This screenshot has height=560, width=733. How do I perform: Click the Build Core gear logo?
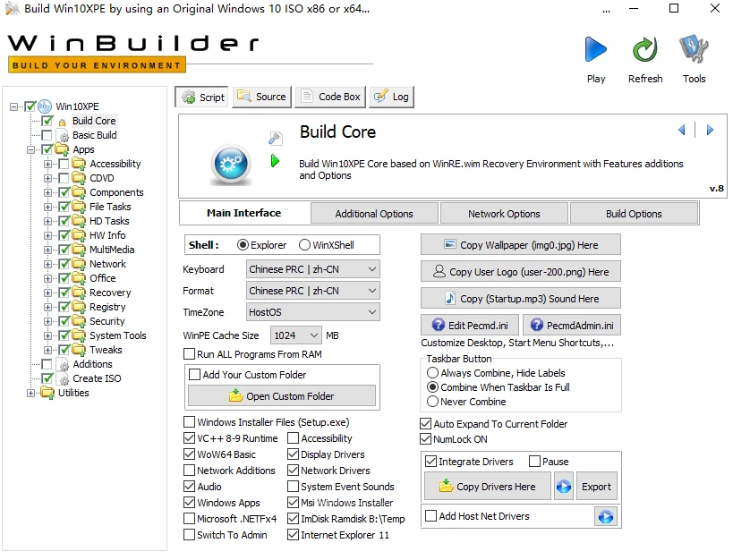231,164
